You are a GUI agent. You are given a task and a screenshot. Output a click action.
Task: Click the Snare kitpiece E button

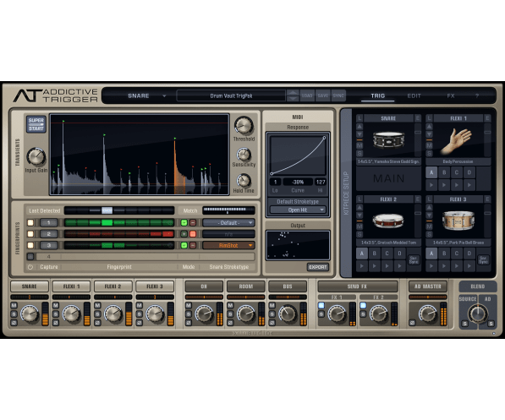coord(418,118)
